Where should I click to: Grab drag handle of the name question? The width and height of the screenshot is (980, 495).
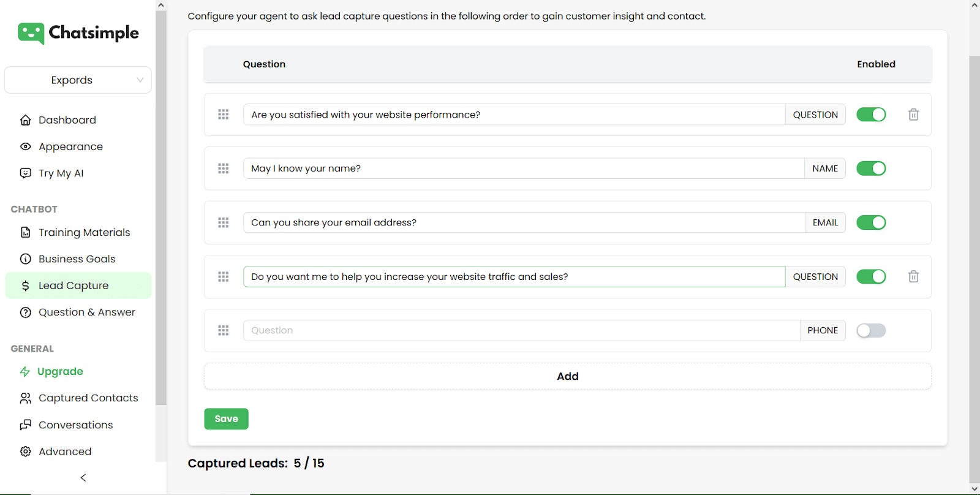click(224, 168)
